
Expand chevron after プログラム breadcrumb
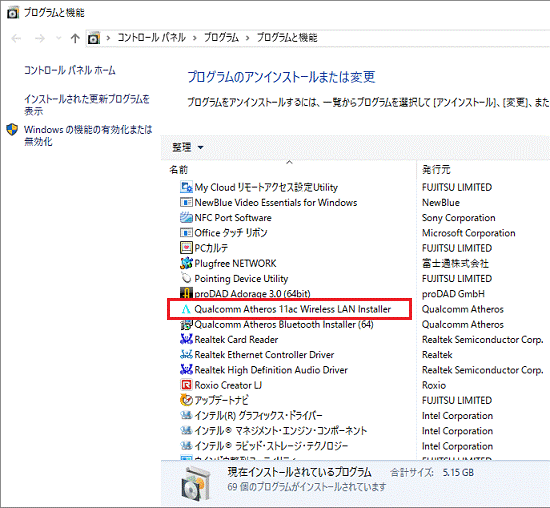click(247, 38)
